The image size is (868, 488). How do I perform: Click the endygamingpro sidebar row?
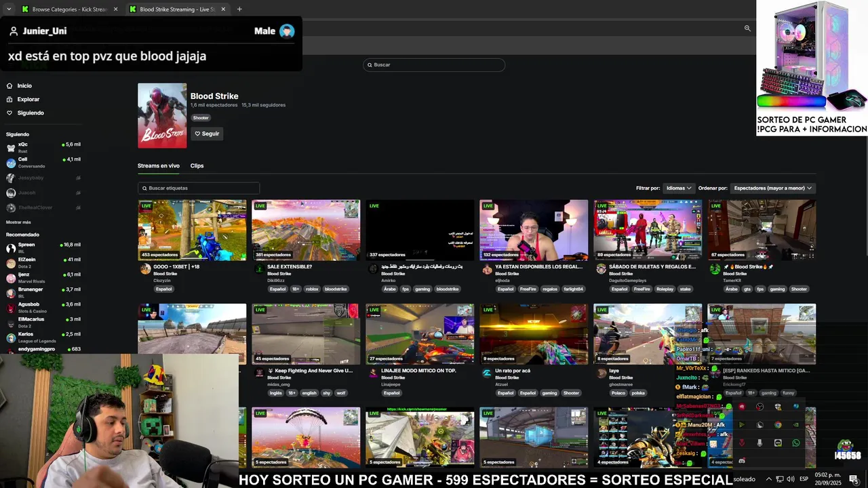click(43, 349)
